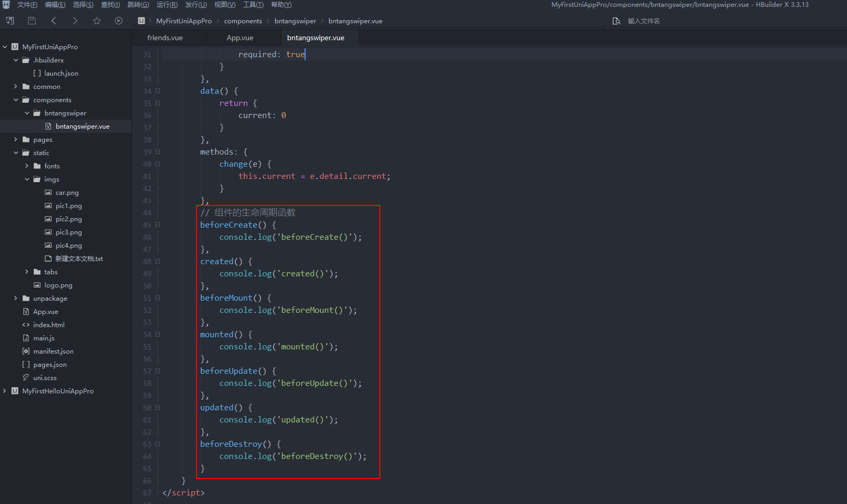Expand the unpackage folder chevron
847x504 pixels.
[16, 298]
